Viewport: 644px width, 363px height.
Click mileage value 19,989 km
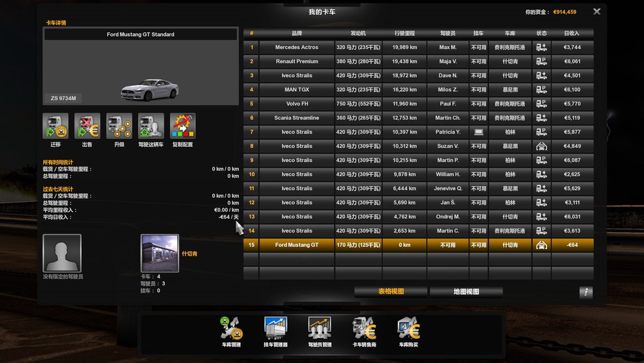click(x=404, y=47)
